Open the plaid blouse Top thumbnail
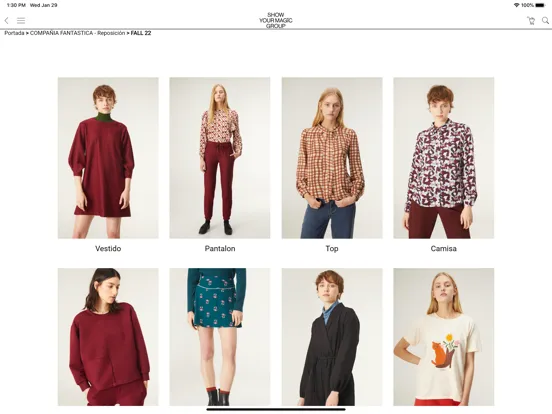Image resolution: width=552 pixels, height=414 pixels. click(332, 158)
